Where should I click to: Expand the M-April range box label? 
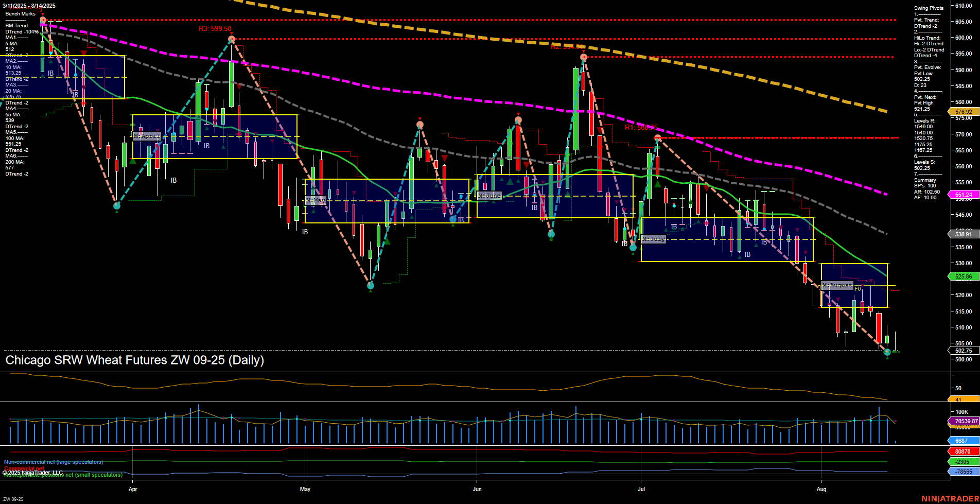tap(147, 136)
